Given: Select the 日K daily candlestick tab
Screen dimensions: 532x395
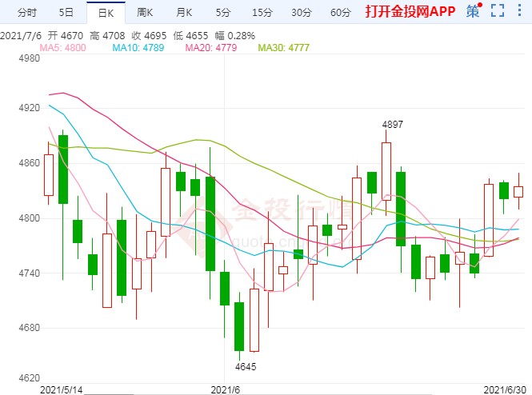Looking at the screenshot, I should pos(105,12).
